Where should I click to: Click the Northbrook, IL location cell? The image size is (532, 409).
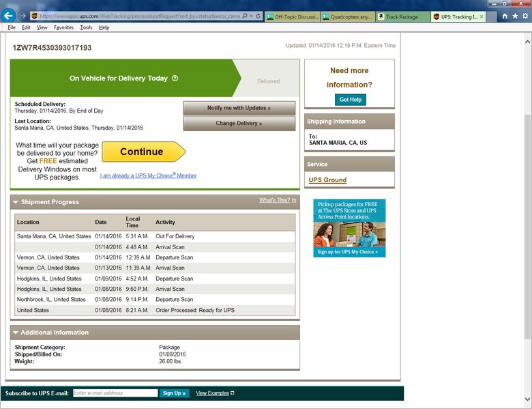[x=51, y=300]
